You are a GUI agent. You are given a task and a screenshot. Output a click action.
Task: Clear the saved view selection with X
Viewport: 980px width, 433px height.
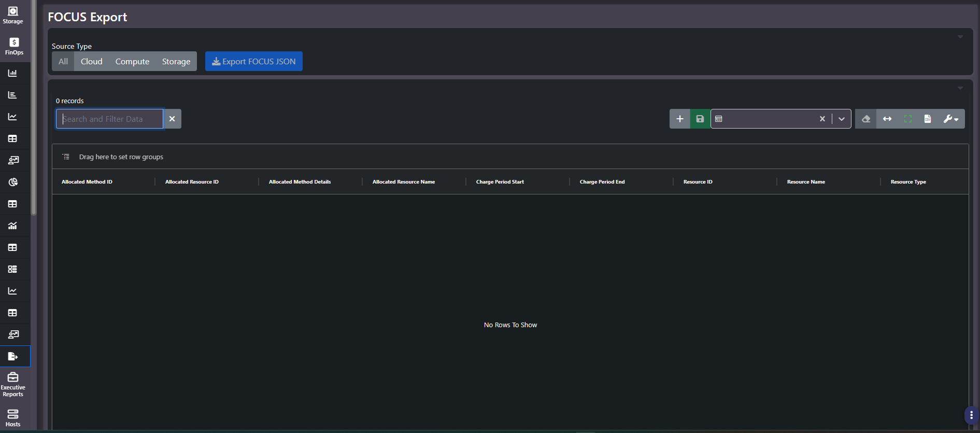(x=822, y=119)
